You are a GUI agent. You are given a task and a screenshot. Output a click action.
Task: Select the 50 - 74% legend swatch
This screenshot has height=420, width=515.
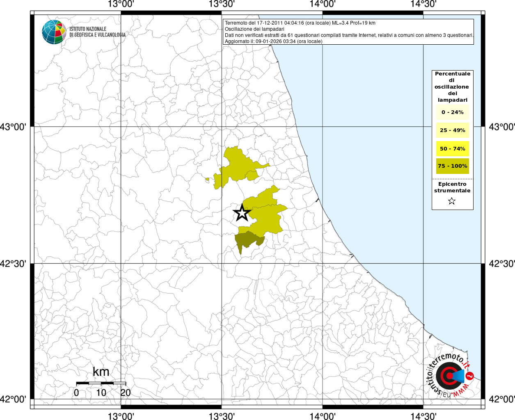coord(452,148)
